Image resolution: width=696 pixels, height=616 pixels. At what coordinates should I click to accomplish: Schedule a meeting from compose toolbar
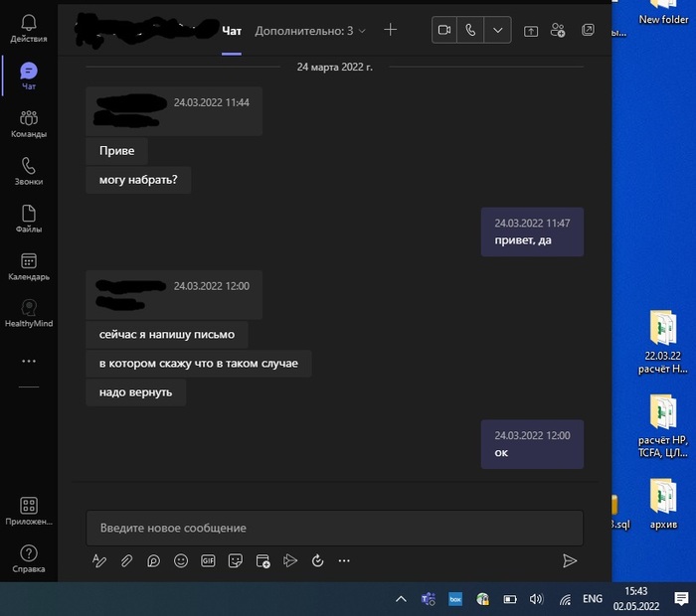(262, 561)
